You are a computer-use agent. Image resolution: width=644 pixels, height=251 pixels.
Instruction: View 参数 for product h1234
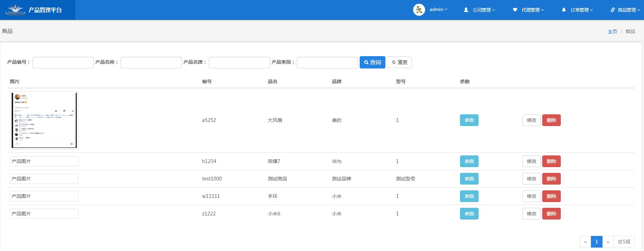click(469, 161)
